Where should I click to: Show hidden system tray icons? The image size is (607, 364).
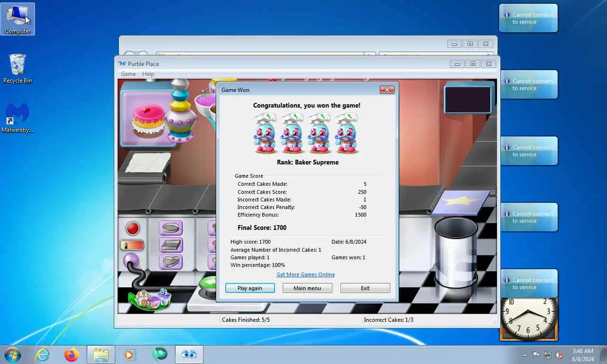[524, 355]
